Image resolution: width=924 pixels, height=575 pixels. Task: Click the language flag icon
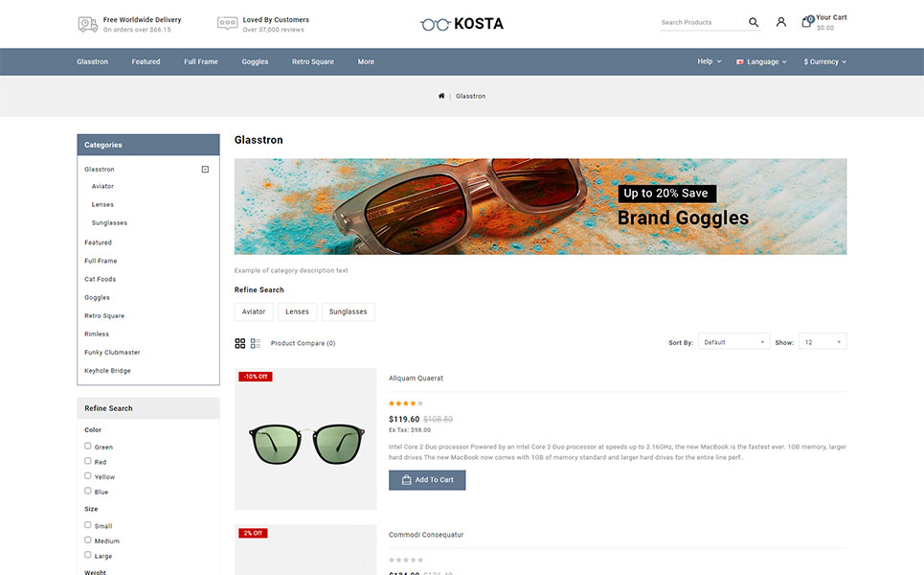tap(739, 62)
